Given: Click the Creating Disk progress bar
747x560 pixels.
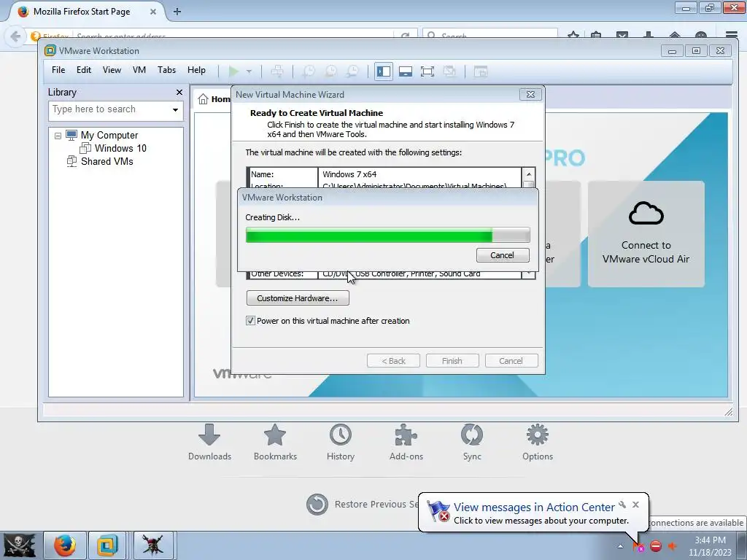Looking at the screenshot, I should pyautogui.click(x=387, y=236).
